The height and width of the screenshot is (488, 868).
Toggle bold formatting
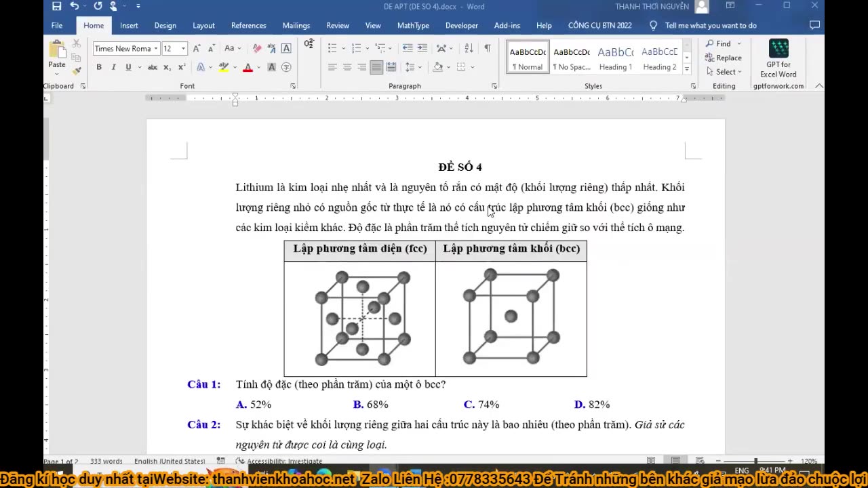99,67
